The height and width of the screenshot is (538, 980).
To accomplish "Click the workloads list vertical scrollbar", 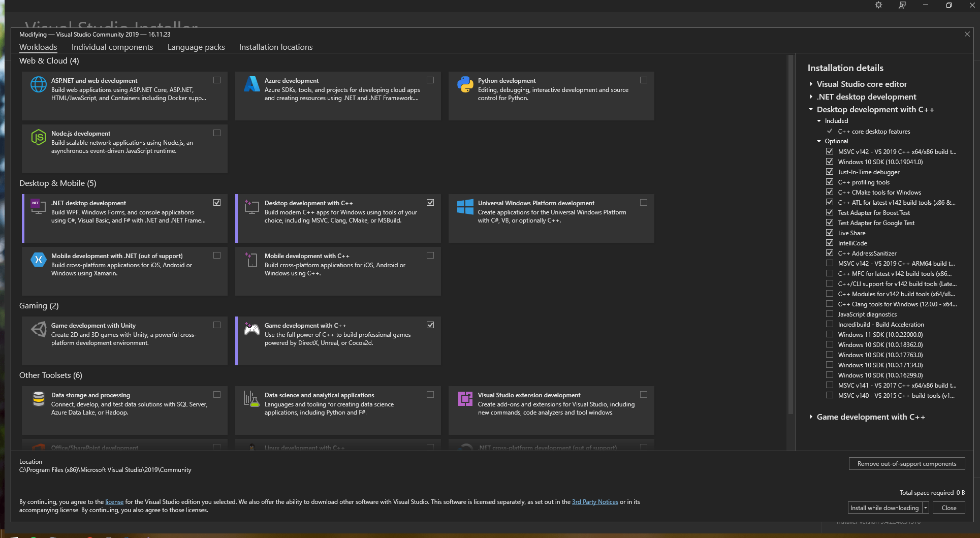I will [791, 234].
